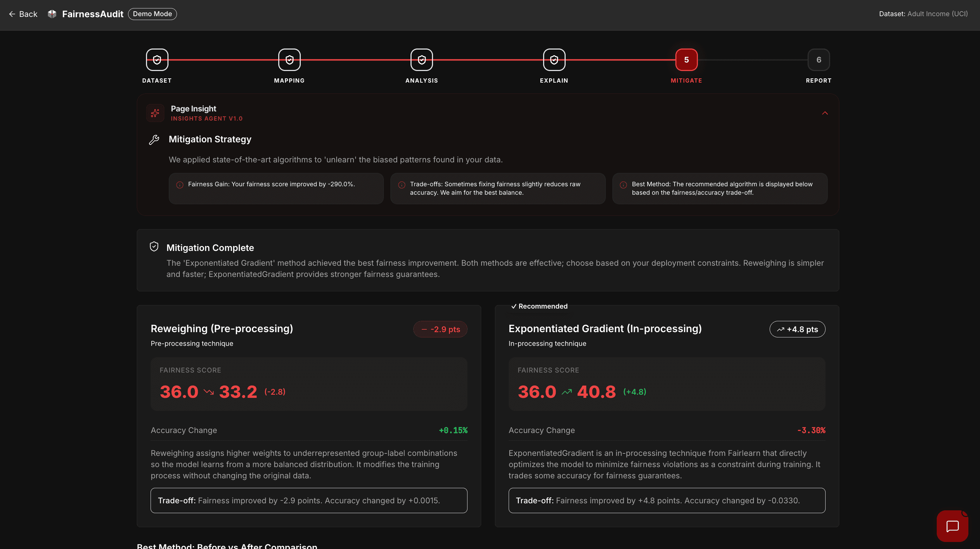Viewport: 980px width, 549px height.
Task: Select step 5 Mitigate circle
Action: [686, 60]
